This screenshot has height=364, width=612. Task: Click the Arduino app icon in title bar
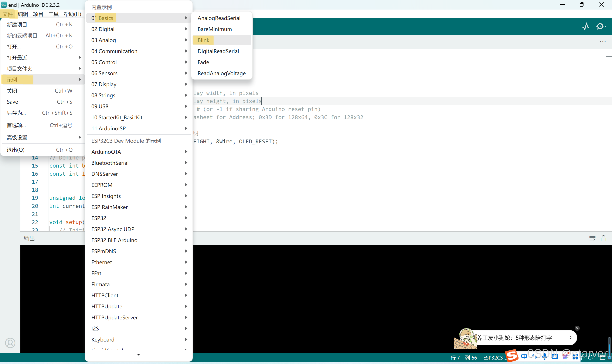(x=4, y=5)
